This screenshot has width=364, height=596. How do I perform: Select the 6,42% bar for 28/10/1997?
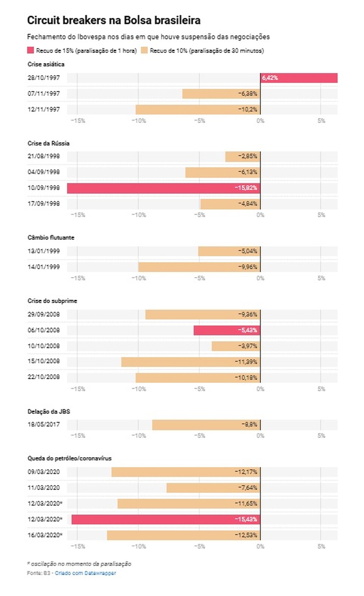[x=299, y=78]
